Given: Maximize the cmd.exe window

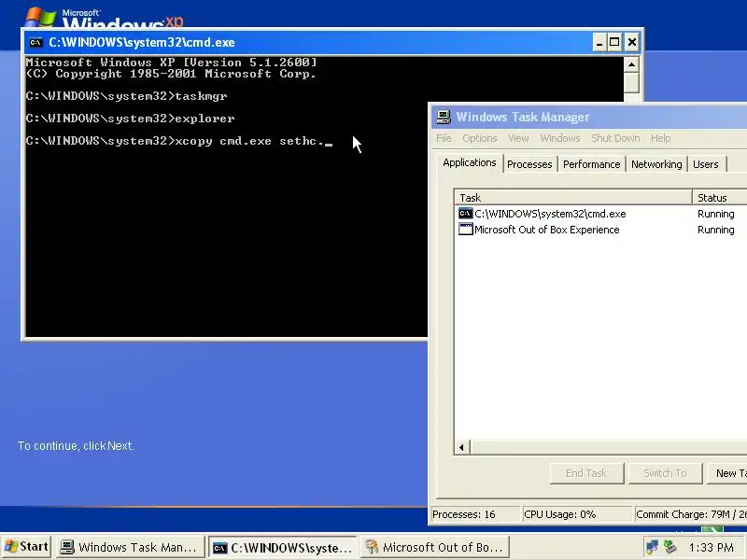Looking at the screenshot, I should 614,42.
